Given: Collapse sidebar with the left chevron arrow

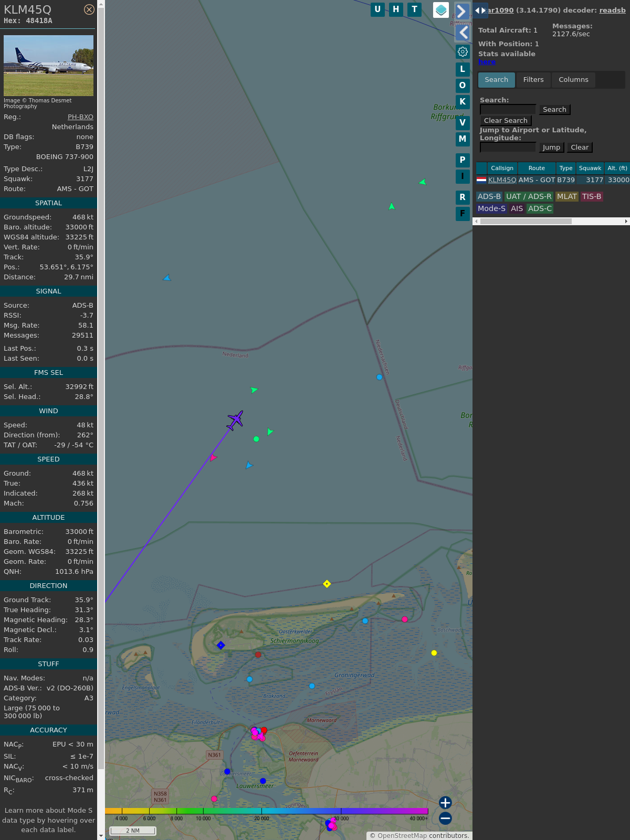Looking at the screenshot, I should (463, 33).
